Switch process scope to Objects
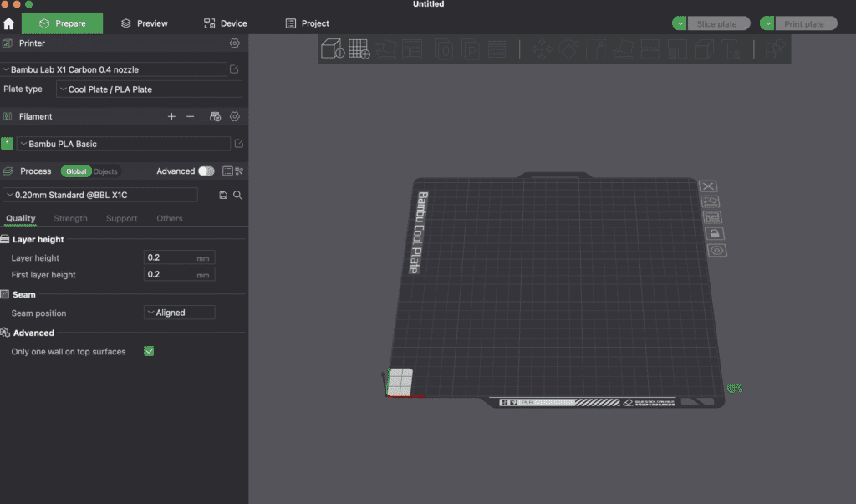The height and width of the screenshot is (504, 856). (105, 171)
